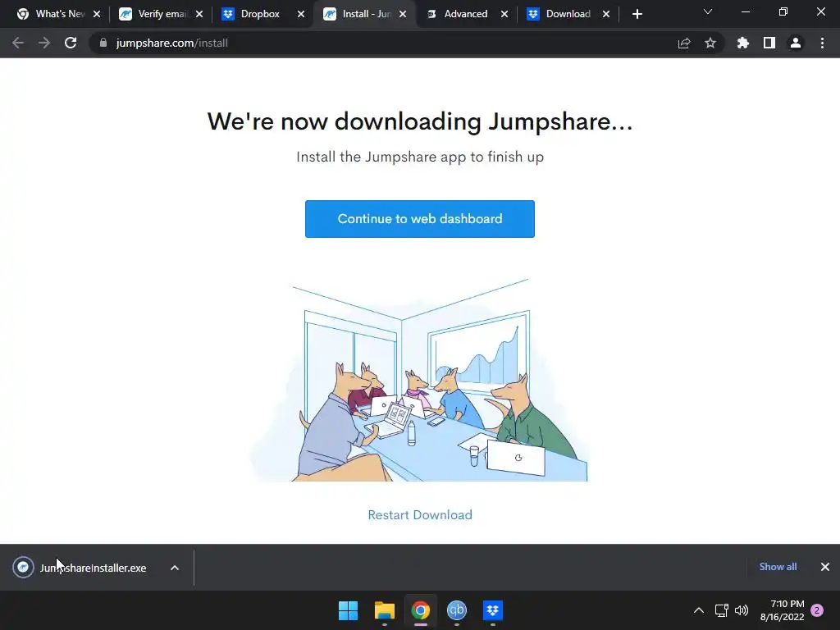The image size is (840, 630).
Task: Close the Advanced tab
Action: (504, 14)
